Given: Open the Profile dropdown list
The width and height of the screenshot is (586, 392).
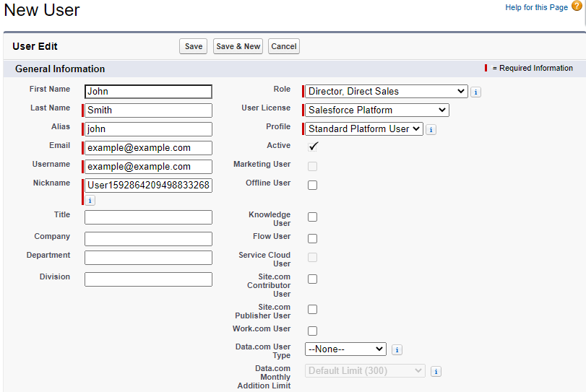Looking at the screenshot, I should (363, 129).
